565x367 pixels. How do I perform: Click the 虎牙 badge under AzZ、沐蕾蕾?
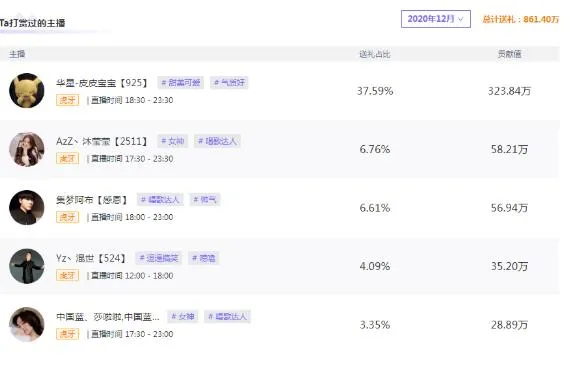pyautogui.click(x=67, y=158)
